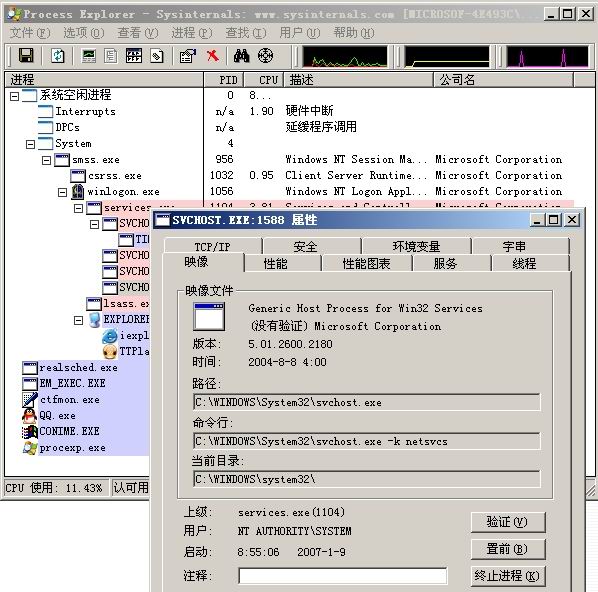Click the 命令行 command line field
This screenshot has height=592, width=598.
(367, 441)
